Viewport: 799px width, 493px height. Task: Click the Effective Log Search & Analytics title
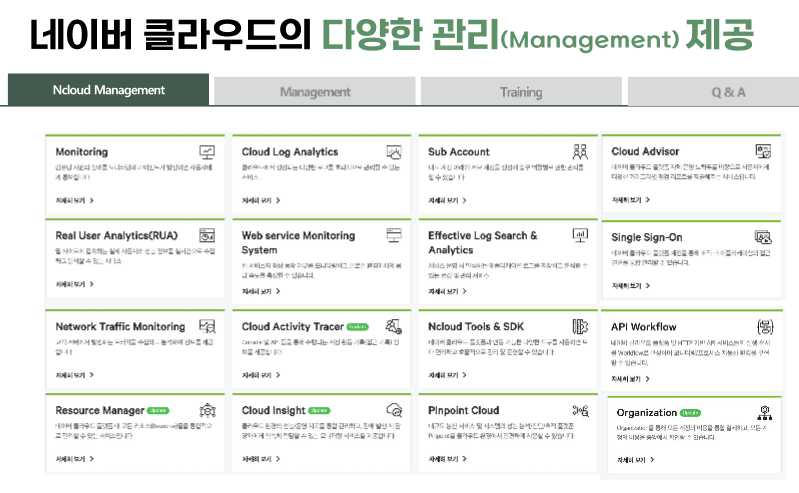pos(483,243)
